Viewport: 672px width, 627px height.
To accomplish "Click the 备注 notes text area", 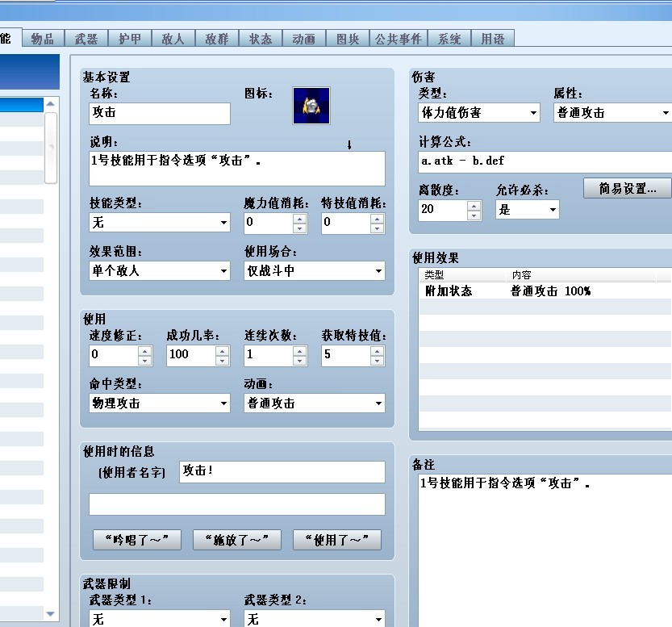I will pos(545,550).
